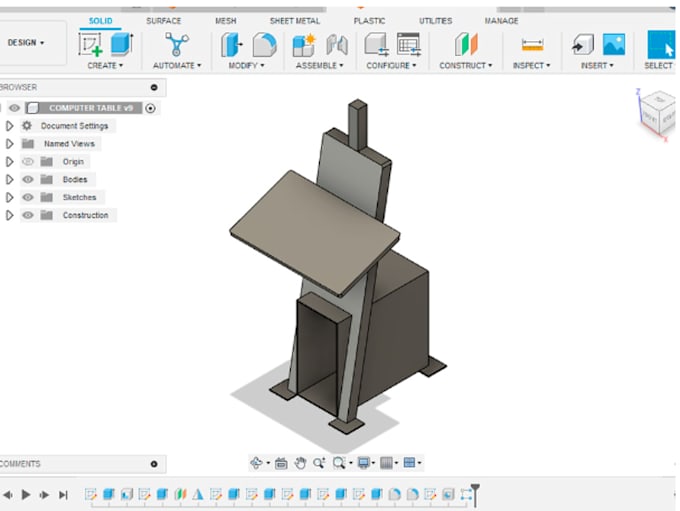The width and height of the screenshot is (680, 511).
Task: Toggle visibility of COMPUTER TABLE v9
Action: pyautogui.click(x=14, y=108)
